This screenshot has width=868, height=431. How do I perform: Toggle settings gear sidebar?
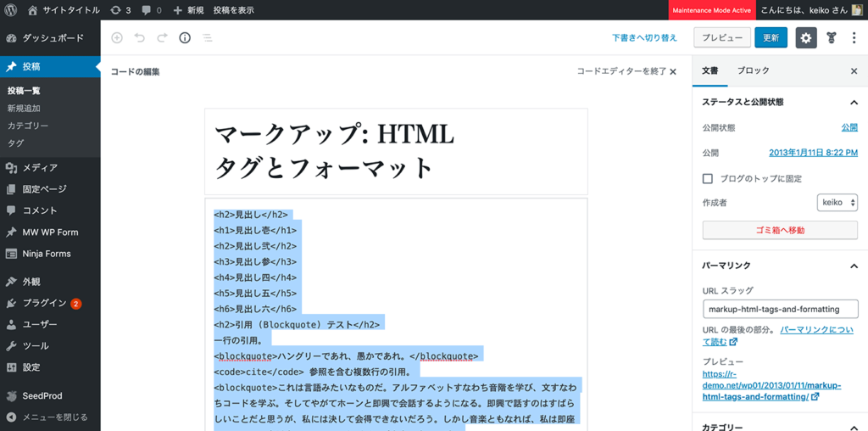pos(806,37)
